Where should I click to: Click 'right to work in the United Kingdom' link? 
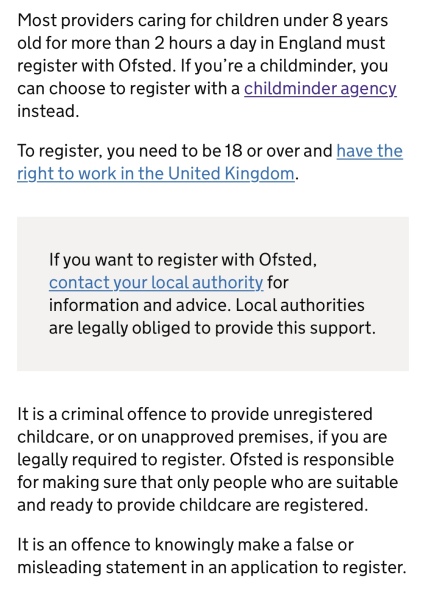click(156, 174)
